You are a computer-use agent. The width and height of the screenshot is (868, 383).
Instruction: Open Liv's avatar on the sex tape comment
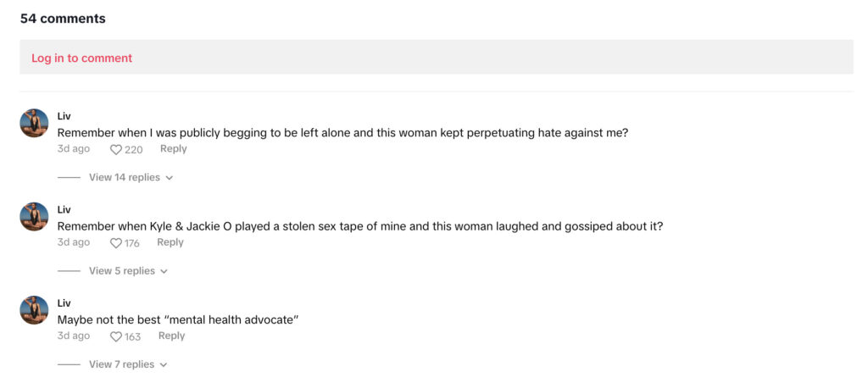pyautogui.click(x=34, y=216)
